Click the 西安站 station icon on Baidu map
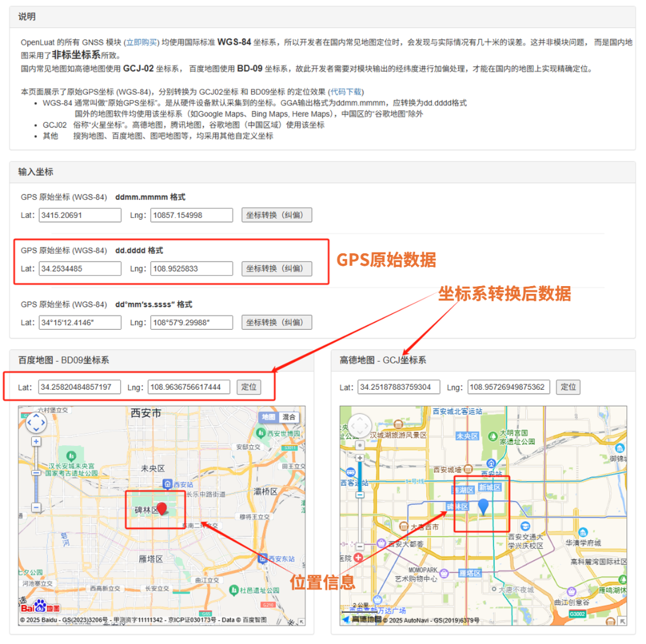The width and height of the screenshot is (646, 644). point(167,484)
